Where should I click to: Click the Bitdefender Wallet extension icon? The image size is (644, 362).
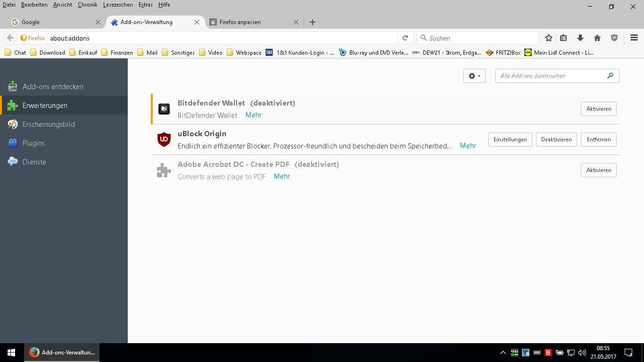pyautogui.click(x=164, y=109)
